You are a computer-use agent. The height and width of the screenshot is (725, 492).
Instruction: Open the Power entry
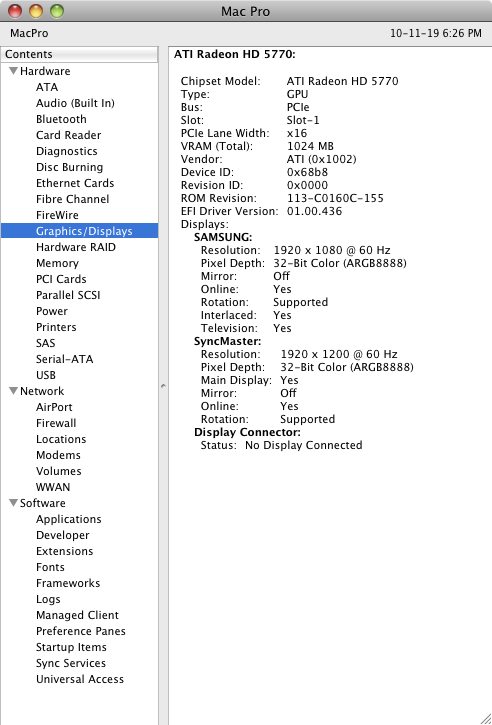point(52,311)
